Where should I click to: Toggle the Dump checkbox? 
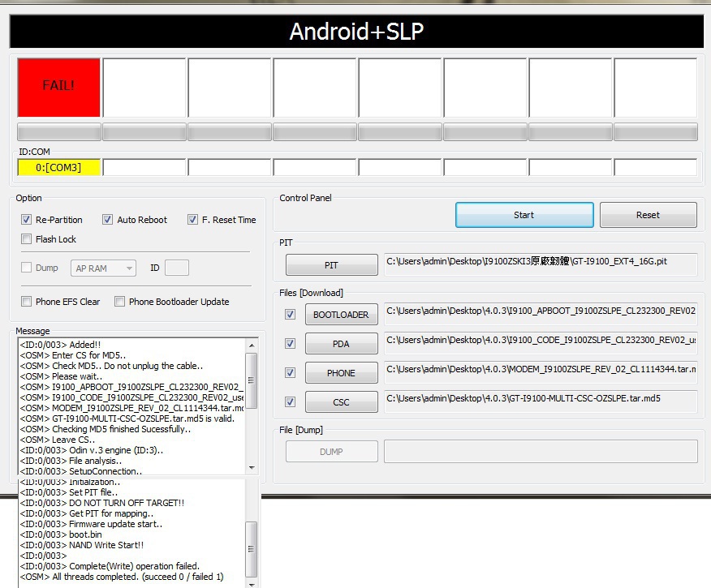coord(26,268)
